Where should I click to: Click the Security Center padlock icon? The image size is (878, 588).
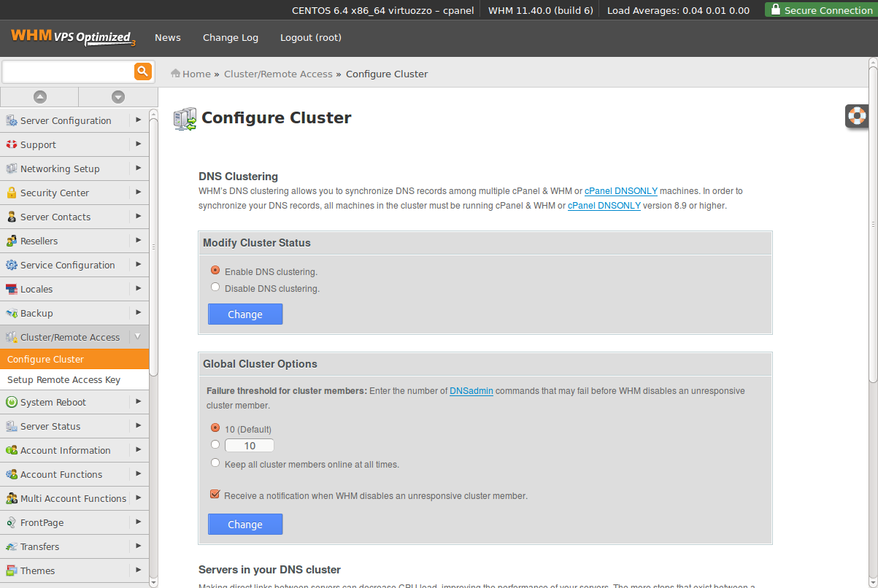tap(11, 193)
